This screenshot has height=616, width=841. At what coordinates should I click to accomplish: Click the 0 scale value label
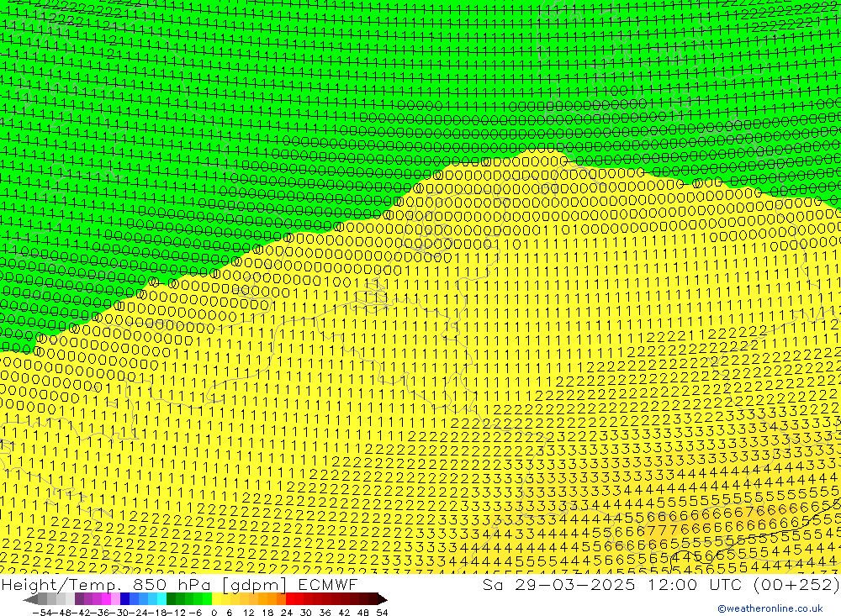point(214,613)
